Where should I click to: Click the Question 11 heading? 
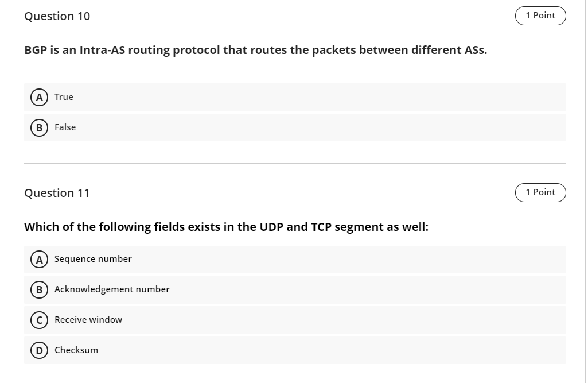pos(57,193)
